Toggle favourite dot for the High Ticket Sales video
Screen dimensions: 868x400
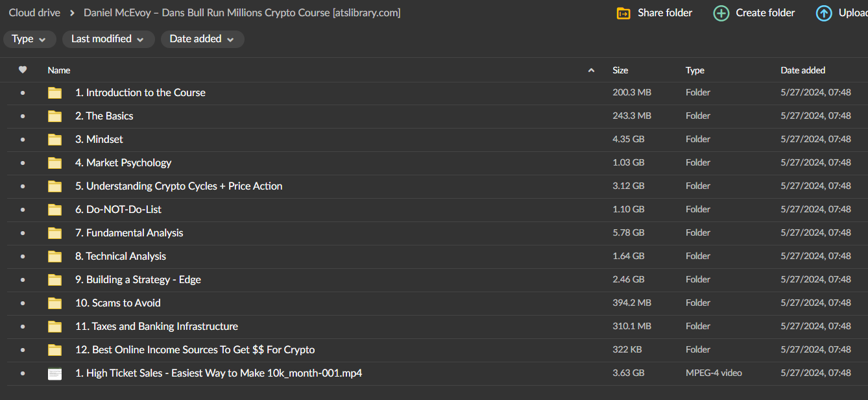23,373
